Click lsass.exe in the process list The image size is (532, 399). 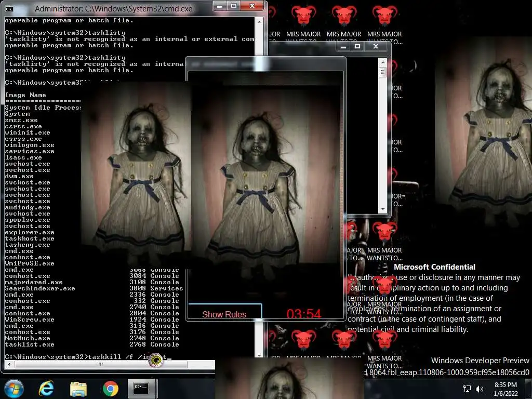(23, 157)
